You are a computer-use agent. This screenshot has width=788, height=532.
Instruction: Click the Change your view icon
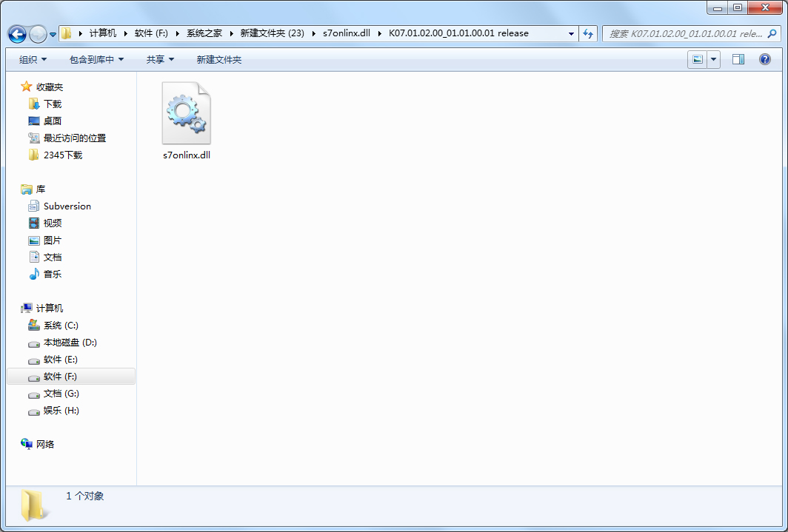(697, 58)
